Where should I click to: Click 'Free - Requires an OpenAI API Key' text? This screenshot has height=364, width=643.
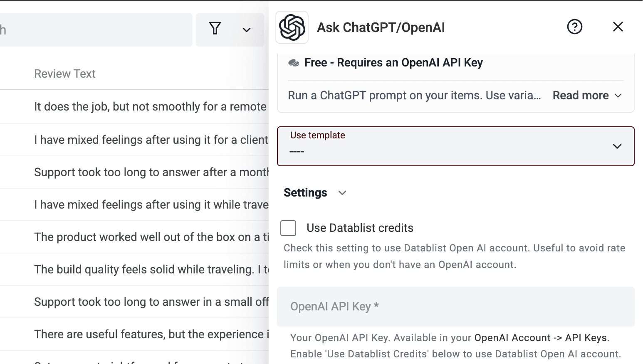point(393,63)
